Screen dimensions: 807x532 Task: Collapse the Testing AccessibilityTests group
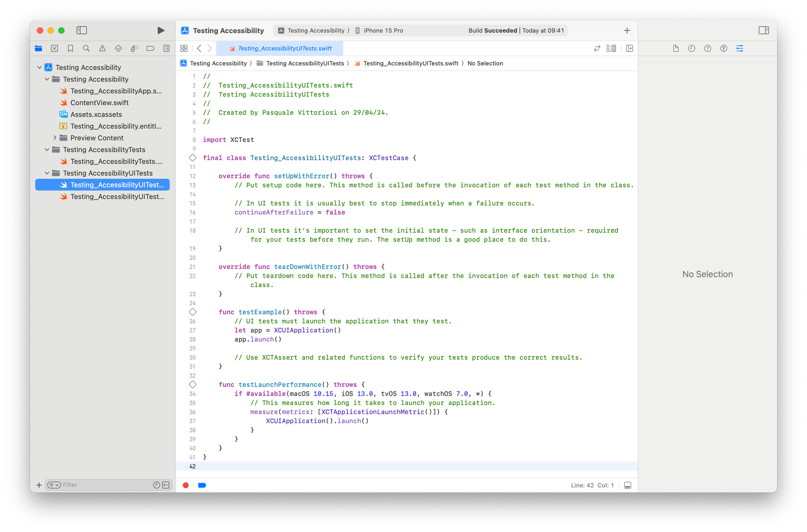click(47, 150)
